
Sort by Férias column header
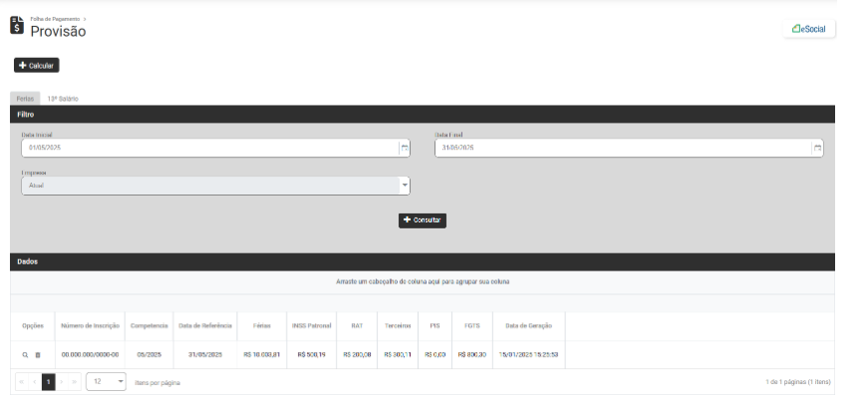[262, 325]
